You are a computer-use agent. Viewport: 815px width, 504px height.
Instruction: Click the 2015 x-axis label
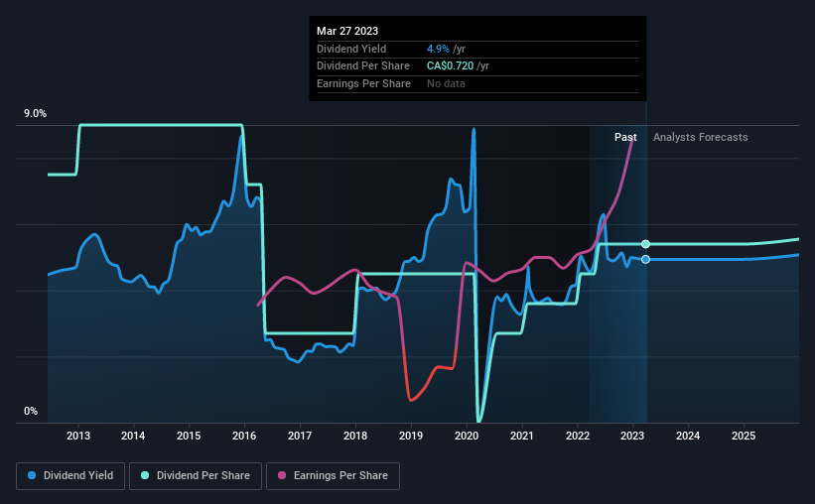(x=189, y=436)
